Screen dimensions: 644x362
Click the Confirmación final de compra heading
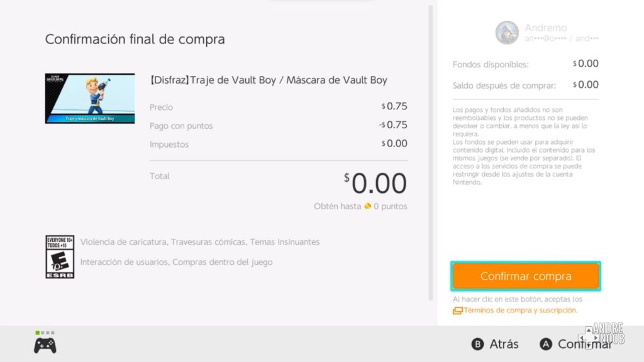[135, 39]
